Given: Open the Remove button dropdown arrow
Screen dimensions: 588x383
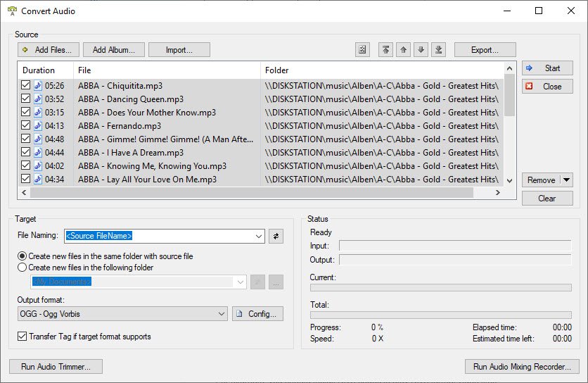Looking at the screenshot, I should [x=566, y=180].
